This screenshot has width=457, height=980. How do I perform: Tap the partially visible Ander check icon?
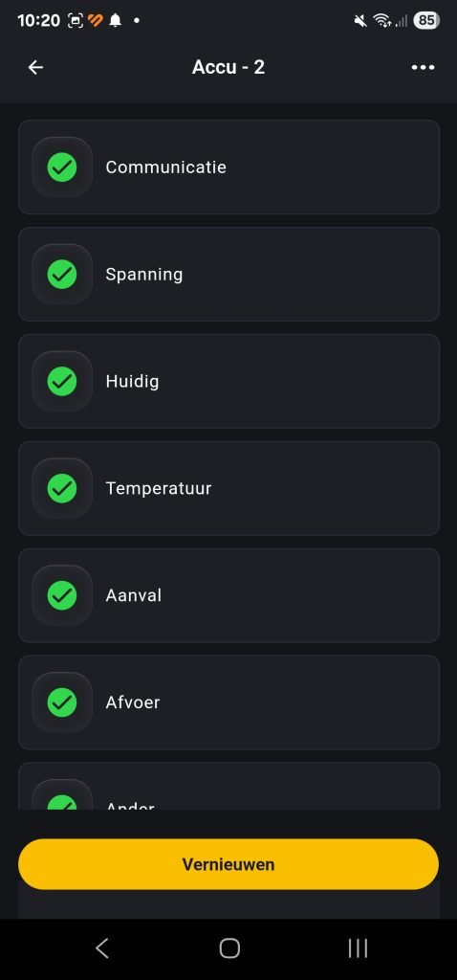coord(62,802)
